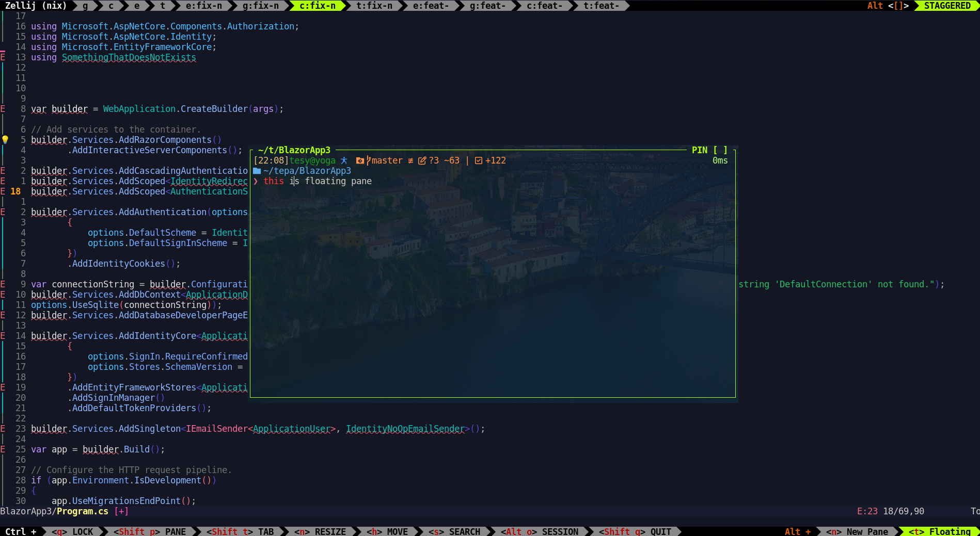The image size is (980, 536).
Task: Click the .AddIdentityCookies() call
Action: (x=124, y=264)
